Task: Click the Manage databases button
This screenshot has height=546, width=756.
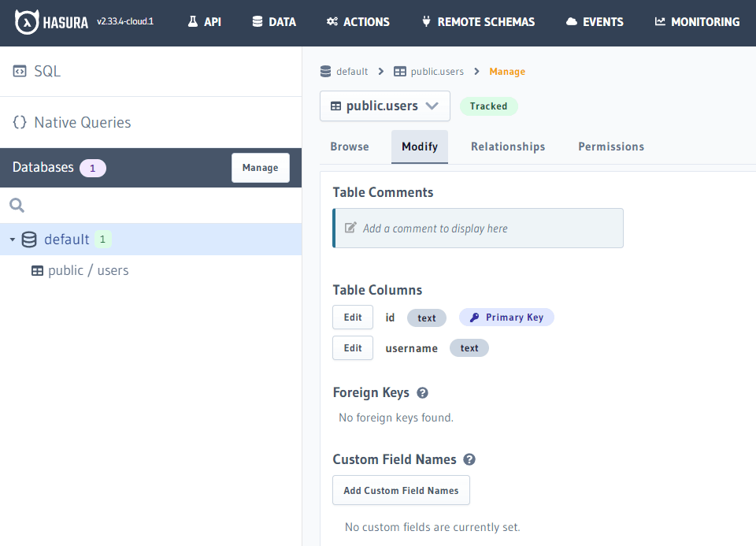Action: [x=261, y=168]
